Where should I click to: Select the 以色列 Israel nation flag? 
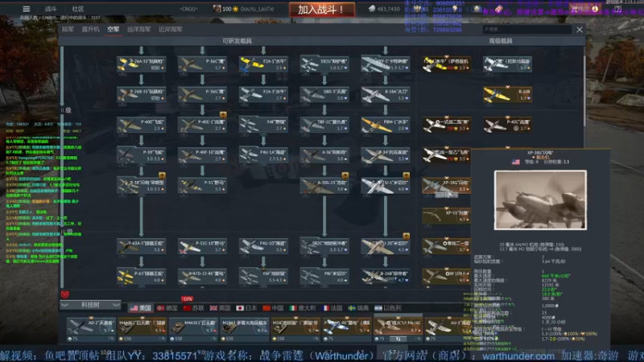388,308
